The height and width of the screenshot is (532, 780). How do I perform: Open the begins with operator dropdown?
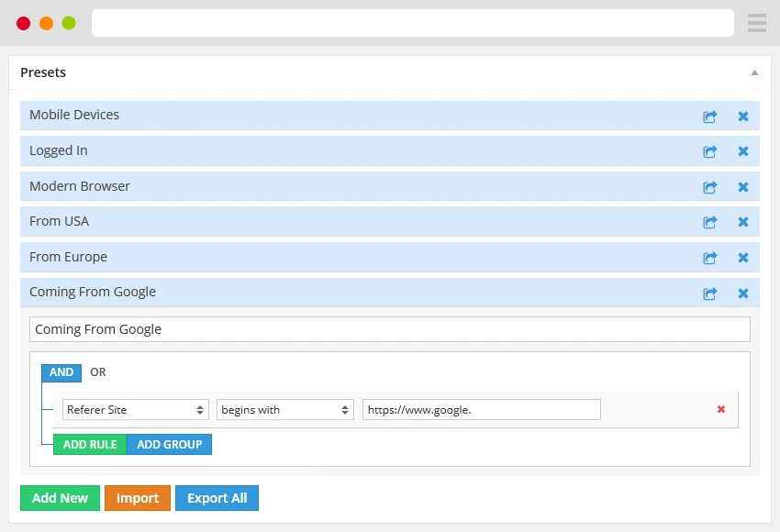285,410
